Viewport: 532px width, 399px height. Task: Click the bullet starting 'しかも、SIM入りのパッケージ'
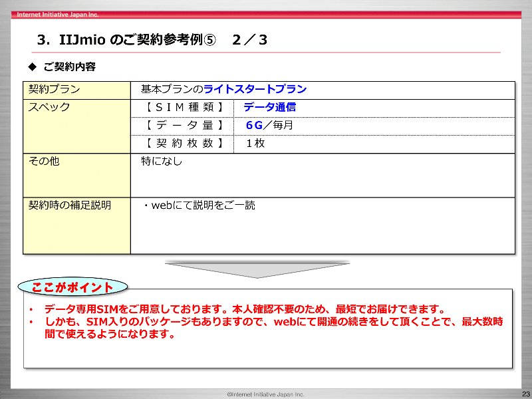coord(273,328)
